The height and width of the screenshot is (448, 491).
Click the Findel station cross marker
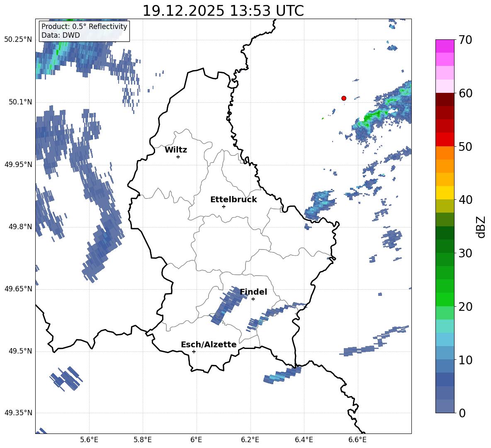pyautogui.click(x=253, y=299)
